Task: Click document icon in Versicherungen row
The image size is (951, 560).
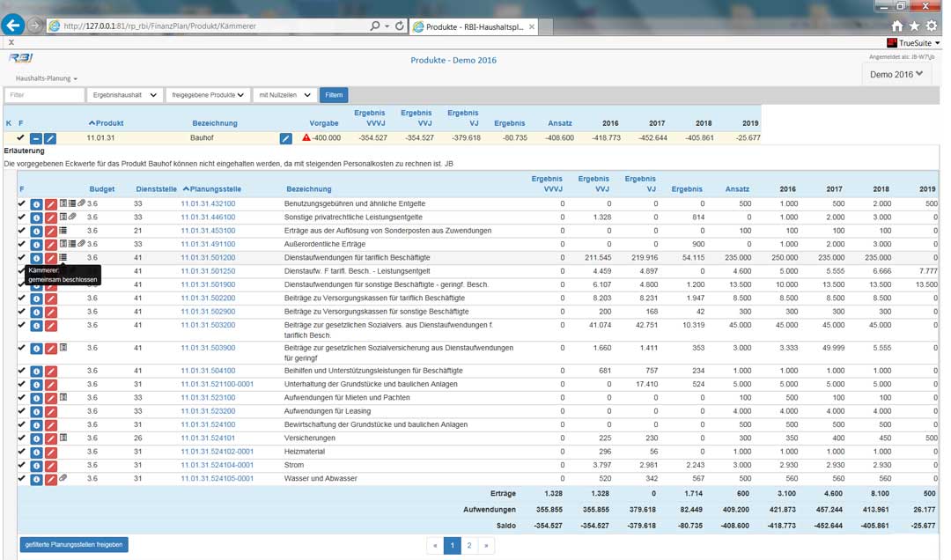Action: 63,438
